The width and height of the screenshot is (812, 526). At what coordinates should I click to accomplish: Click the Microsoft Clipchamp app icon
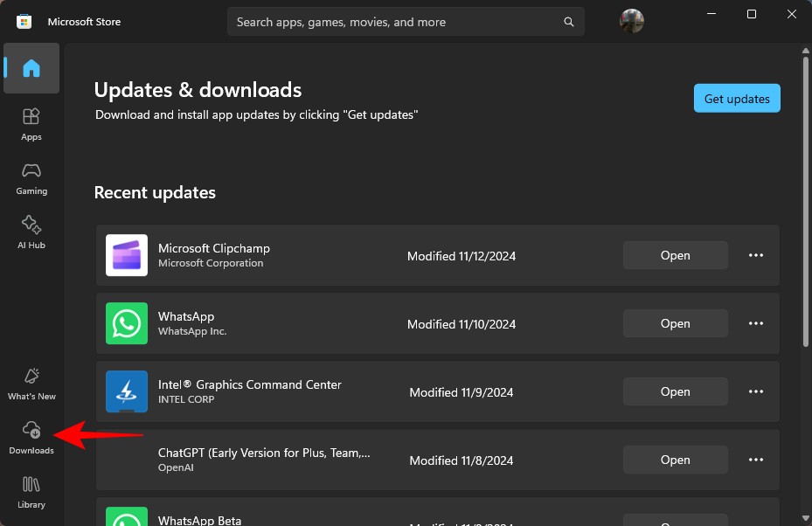tap(127, 256)
